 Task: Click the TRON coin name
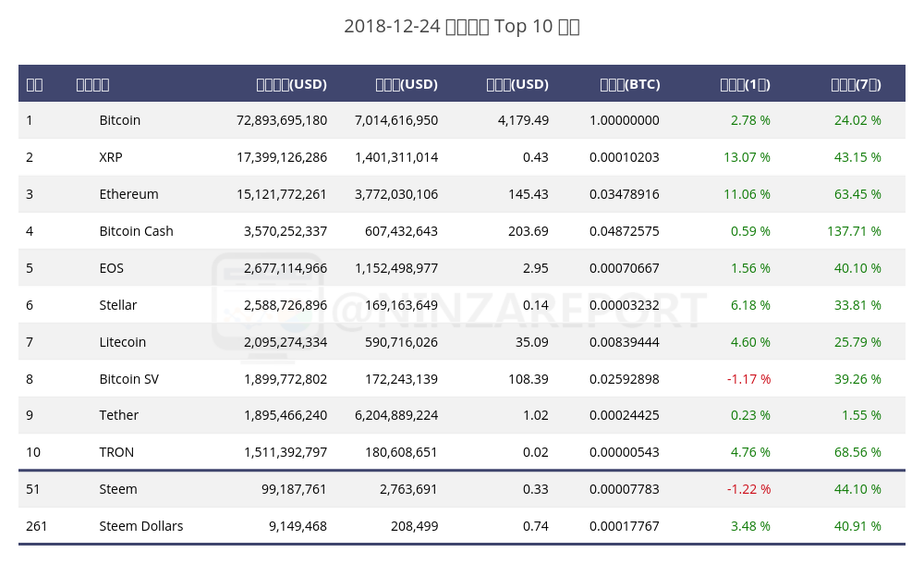[x=116, y=452]
